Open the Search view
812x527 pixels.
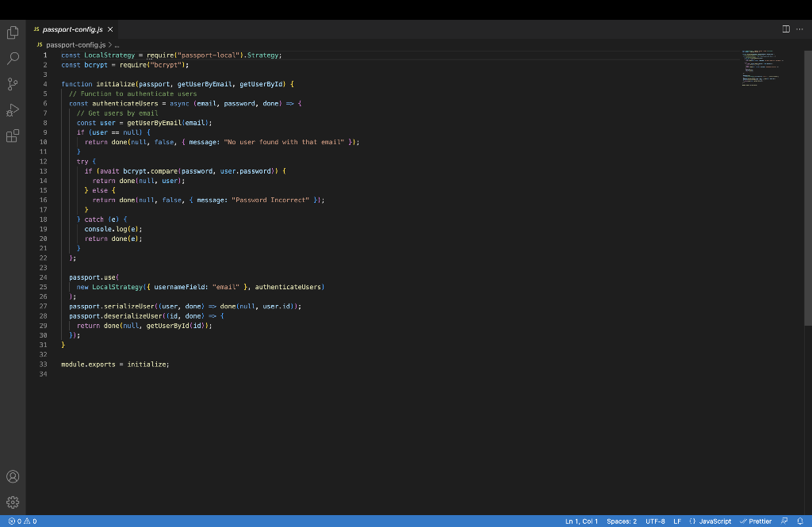click(13, 58)
